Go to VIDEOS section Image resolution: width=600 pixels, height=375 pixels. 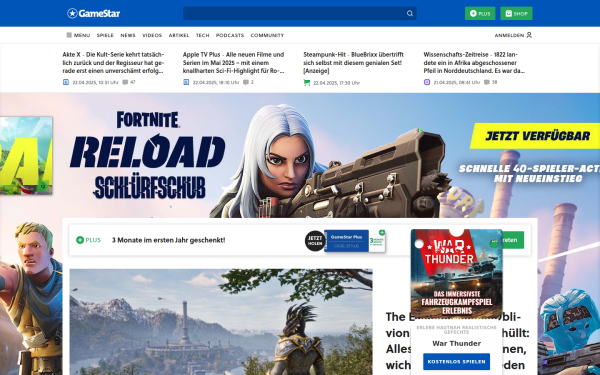pyautogui.click(x=152, y=35)
